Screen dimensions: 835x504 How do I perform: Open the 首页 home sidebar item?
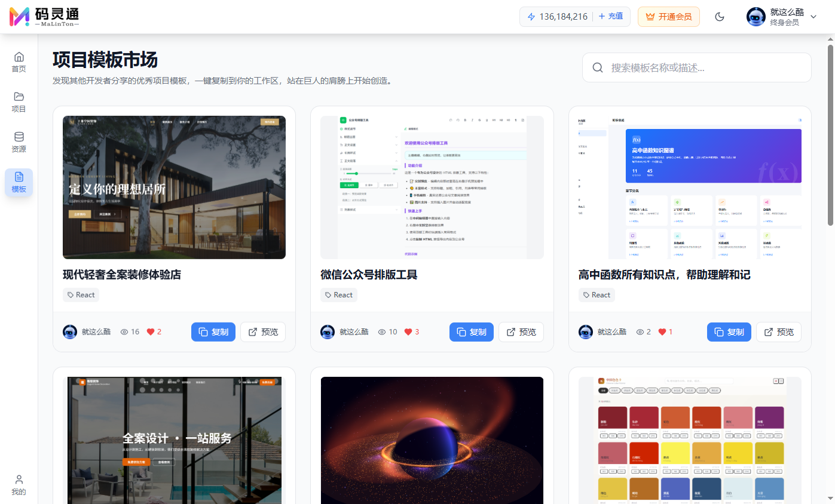click(19, 62)
